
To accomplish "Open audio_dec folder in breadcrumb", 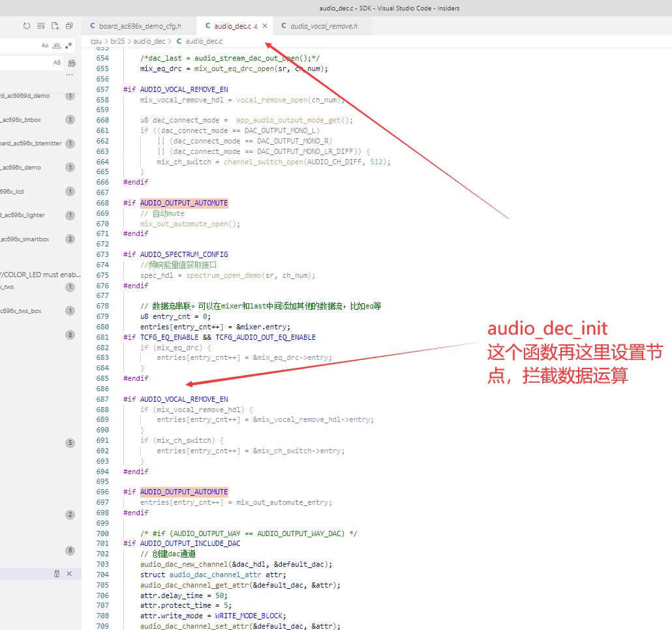I will click(149, 41).
